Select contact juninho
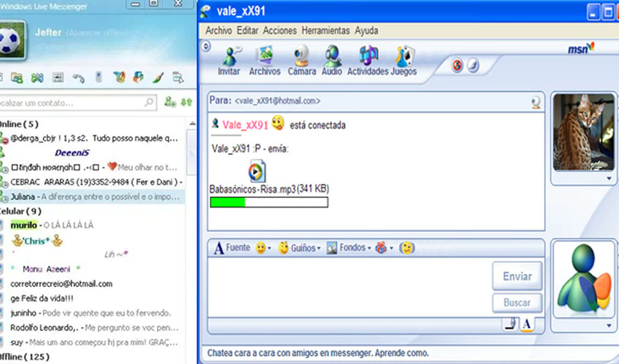The width and height of the screenshot is (619, 364). coord(93,313)
